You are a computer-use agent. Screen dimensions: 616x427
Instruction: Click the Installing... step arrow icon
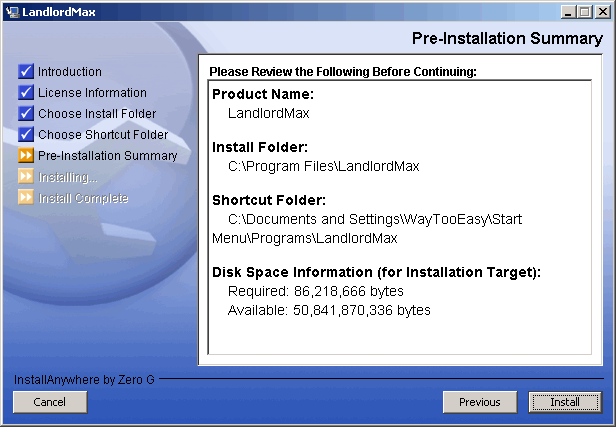click(26, 176)
